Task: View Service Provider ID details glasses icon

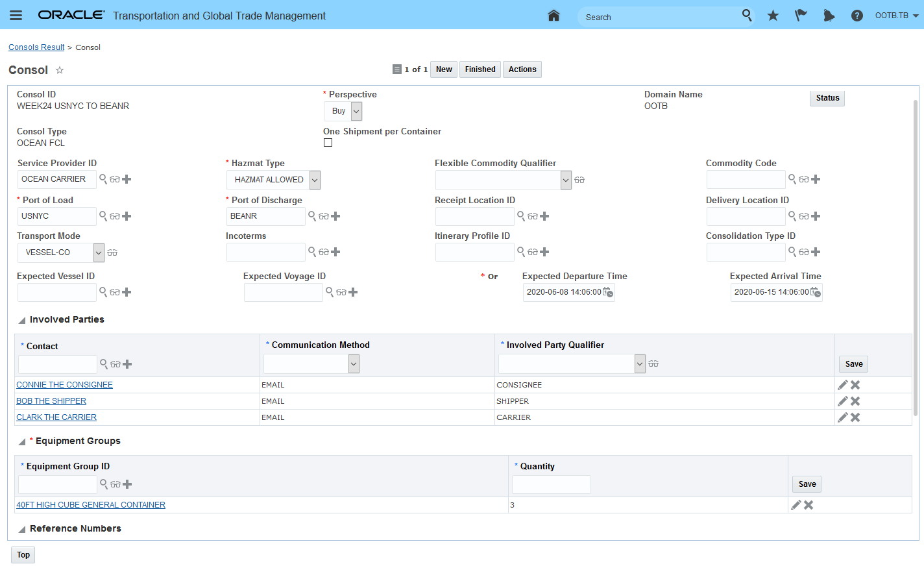Action: 115,179
